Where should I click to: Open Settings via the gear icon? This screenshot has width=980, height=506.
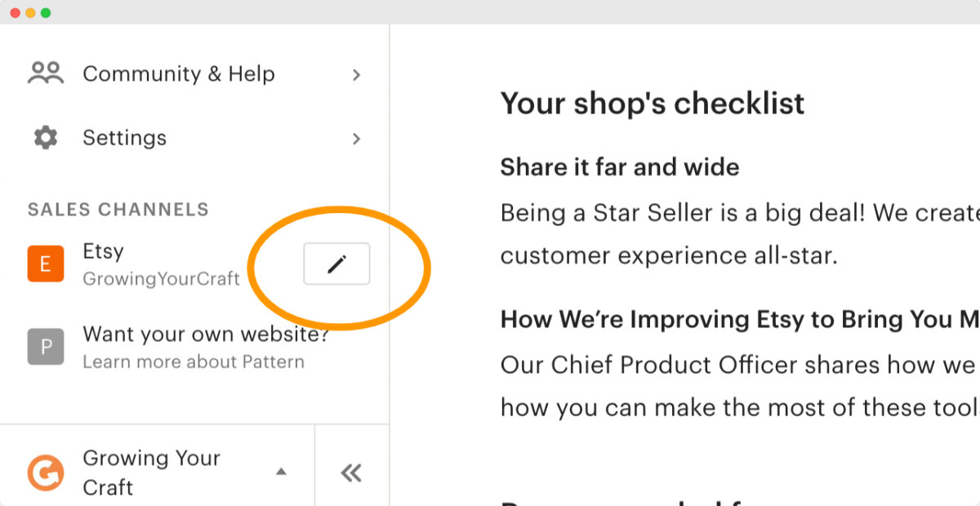pos(44,137)
